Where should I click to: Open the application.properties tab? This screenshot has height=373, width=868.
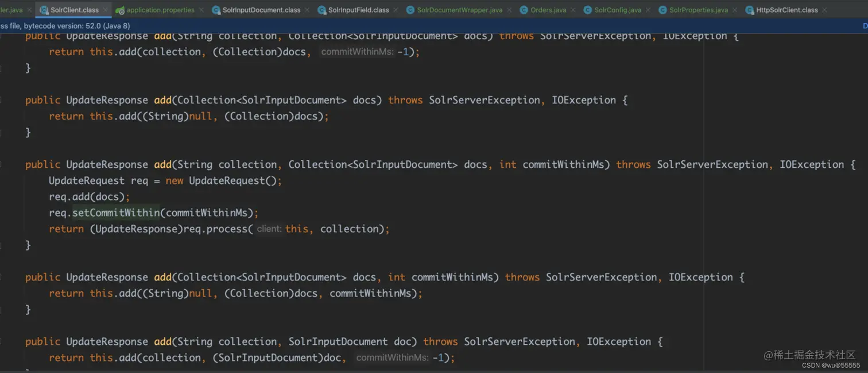pos(160,10)
